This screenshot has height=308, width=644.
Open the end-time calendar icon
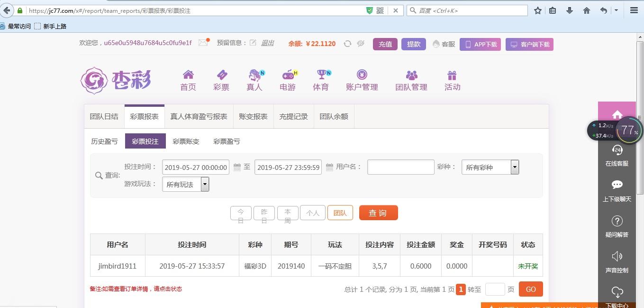click(x=330, y=167)
